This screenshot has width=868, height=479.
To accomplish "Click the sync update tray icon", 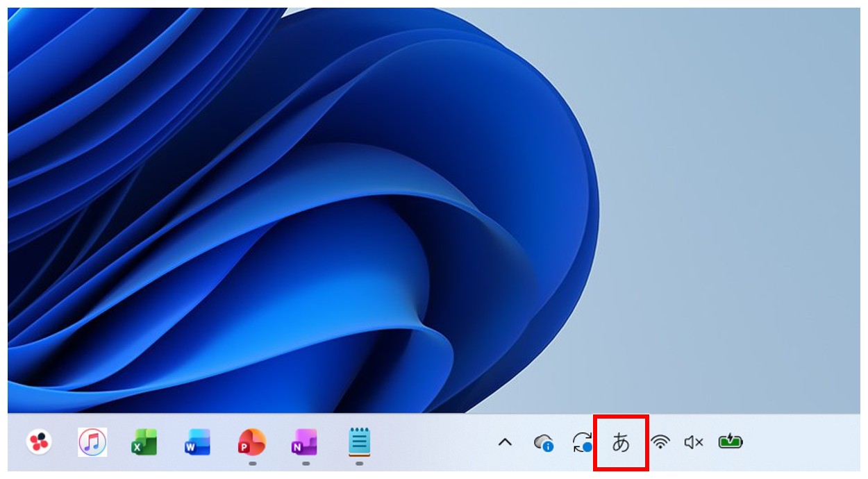I will pos(582,442).
